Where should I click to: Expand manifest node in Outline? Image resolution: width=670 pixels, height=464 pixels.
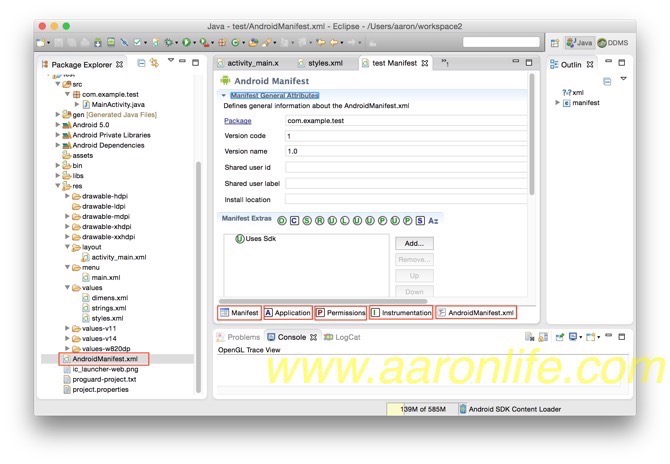[x=557, y=103]
